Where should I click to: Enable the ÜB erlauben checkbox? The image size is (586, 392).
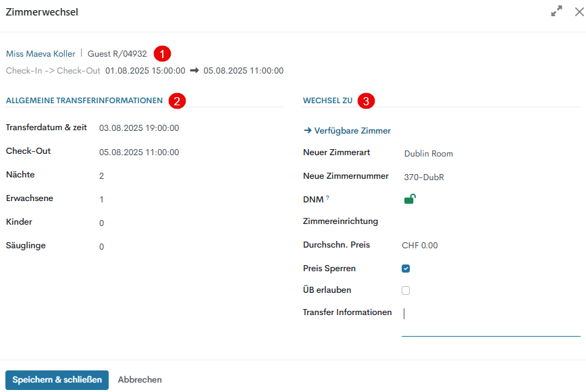406,291
